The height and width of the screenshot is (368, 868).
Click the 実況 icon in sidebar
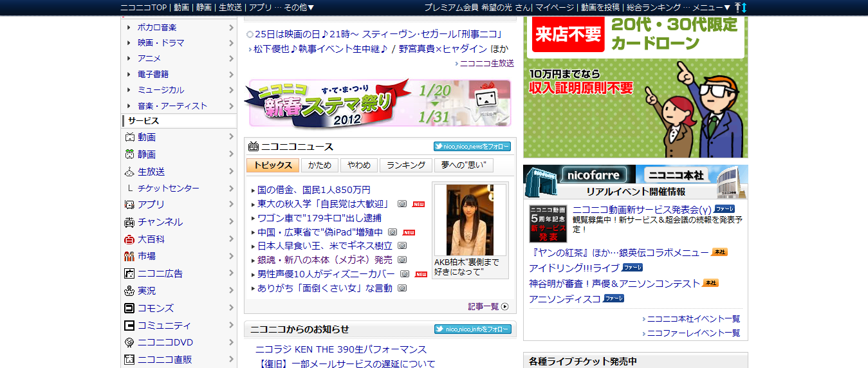click(129, 291)
